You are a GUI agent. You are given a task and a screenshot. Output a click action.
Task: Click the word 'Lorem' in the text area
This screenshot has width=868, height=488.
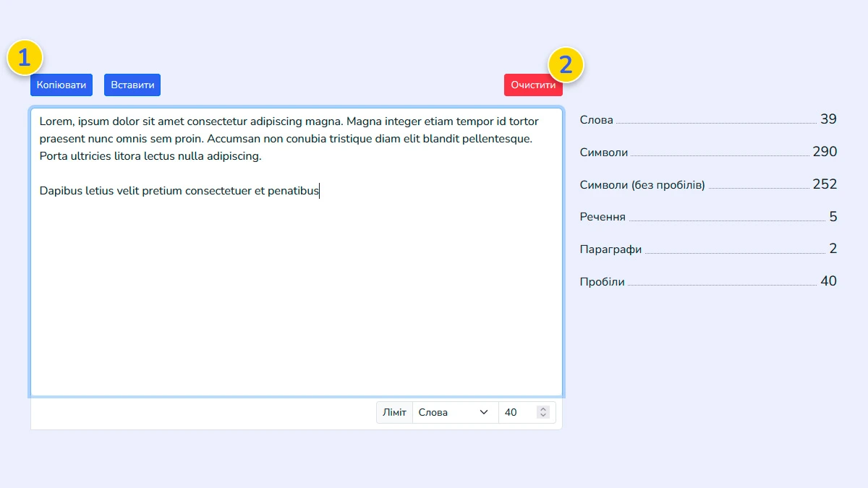[x=56, y=121]
